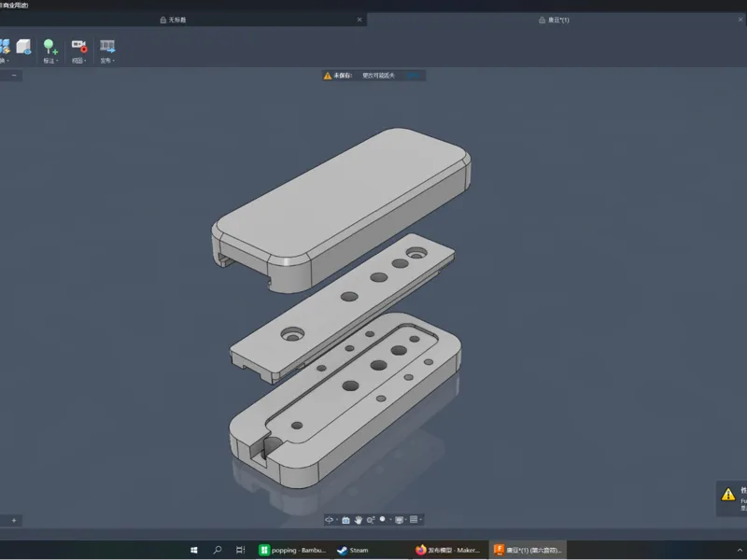Click the 标注 annotation pin icon
747x560 pixels.
[49, 46]
